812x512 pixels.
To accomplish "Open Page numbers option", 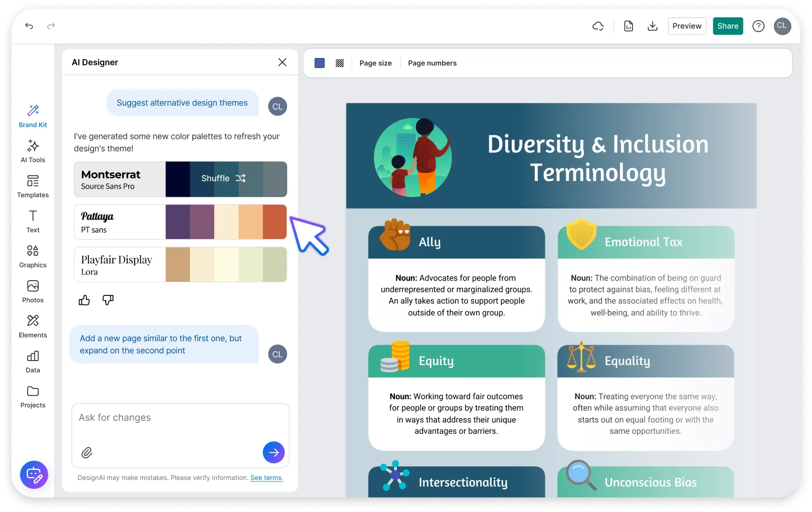I will pos(432,63).
